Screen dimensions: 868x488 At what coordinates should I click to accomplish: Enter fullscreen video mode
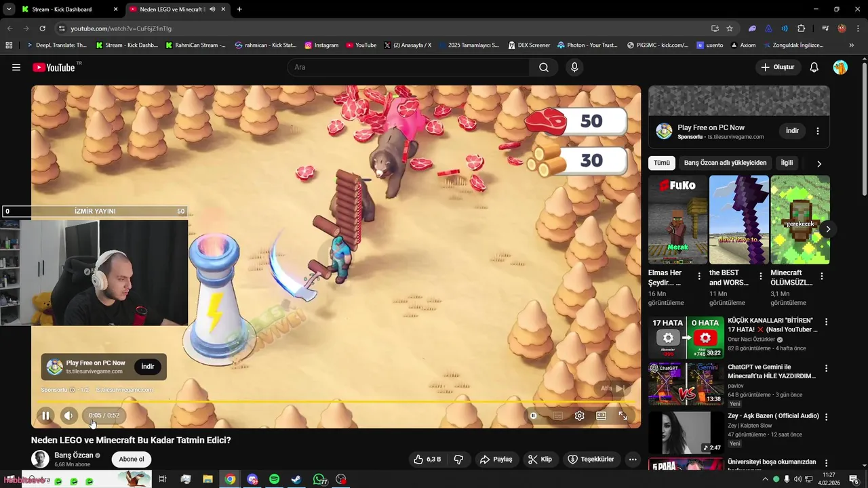coord(623,415)
